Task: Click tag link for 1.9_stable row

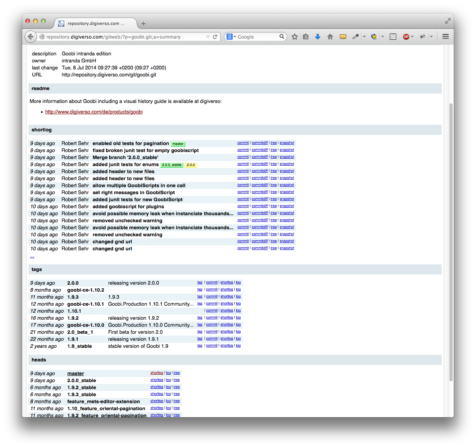Action: [x=200, y=346]
